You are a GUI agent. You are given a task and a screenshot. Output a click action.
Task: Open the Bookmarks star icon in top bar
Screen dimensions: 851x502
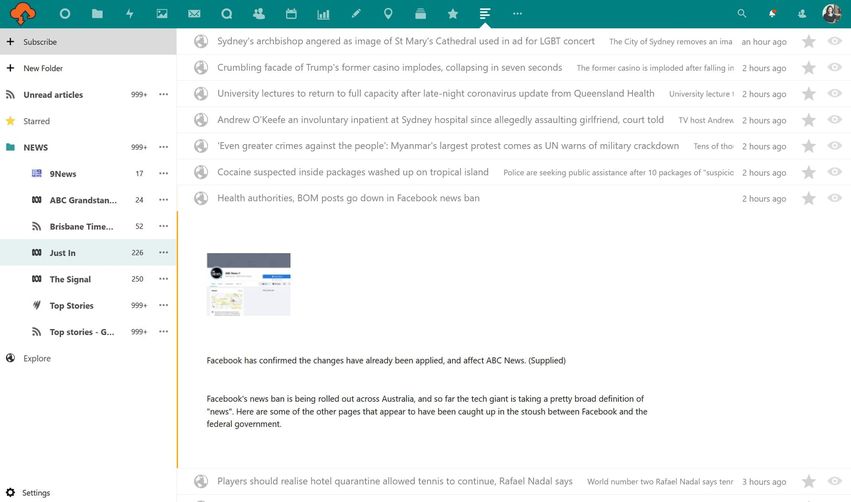453,14
